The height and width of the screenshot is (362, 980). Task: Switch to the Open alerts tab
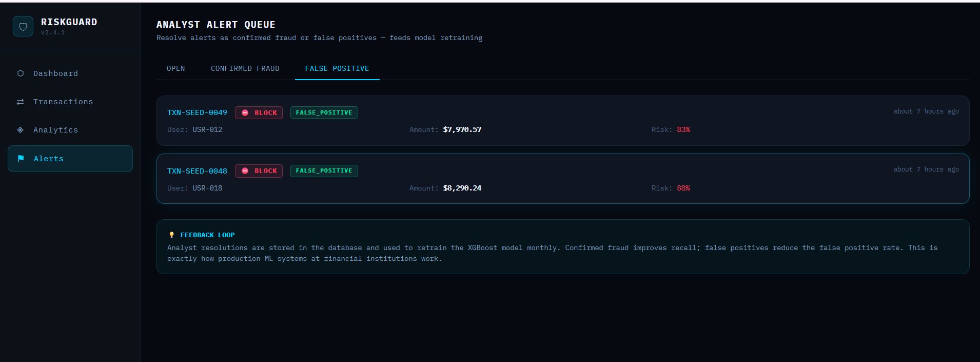(175, 68)
